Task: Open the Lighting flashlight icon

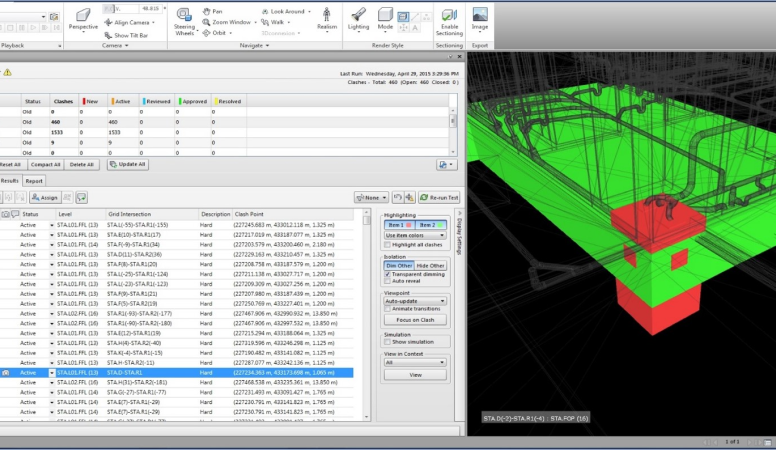Action: click(x=358, y=15)
